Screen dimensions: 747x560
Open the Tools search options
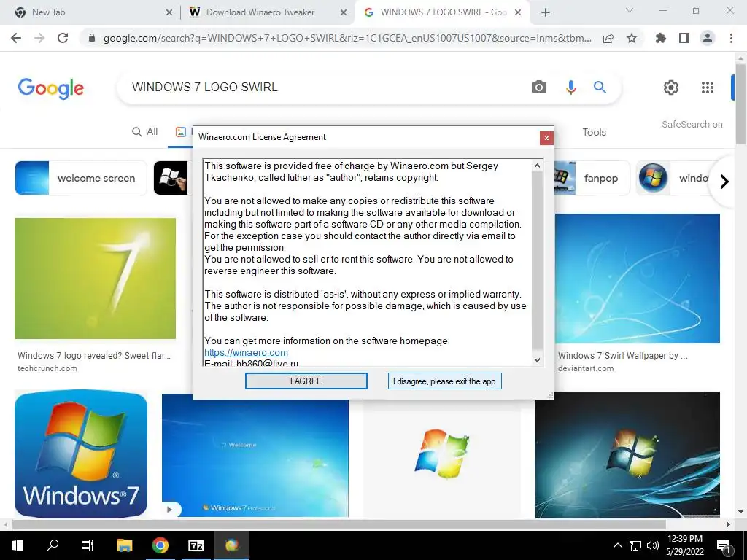click(594, 133)
